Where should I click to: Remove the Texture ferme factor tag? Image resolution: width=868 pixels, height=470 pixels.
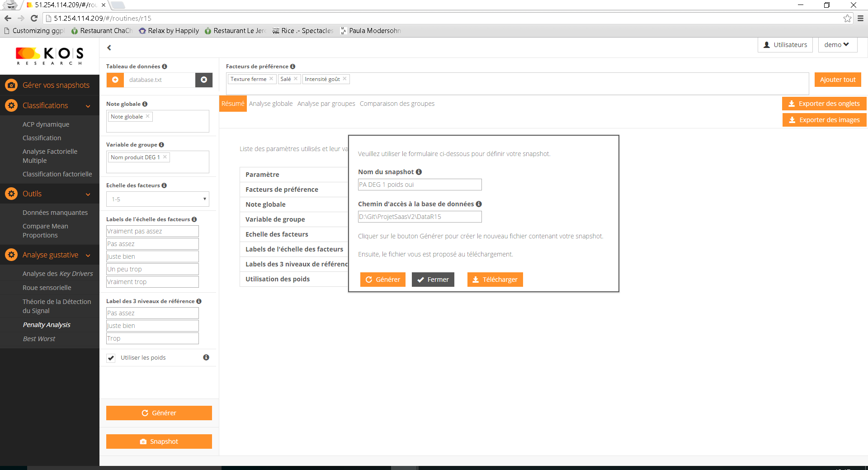coord(271,79)
